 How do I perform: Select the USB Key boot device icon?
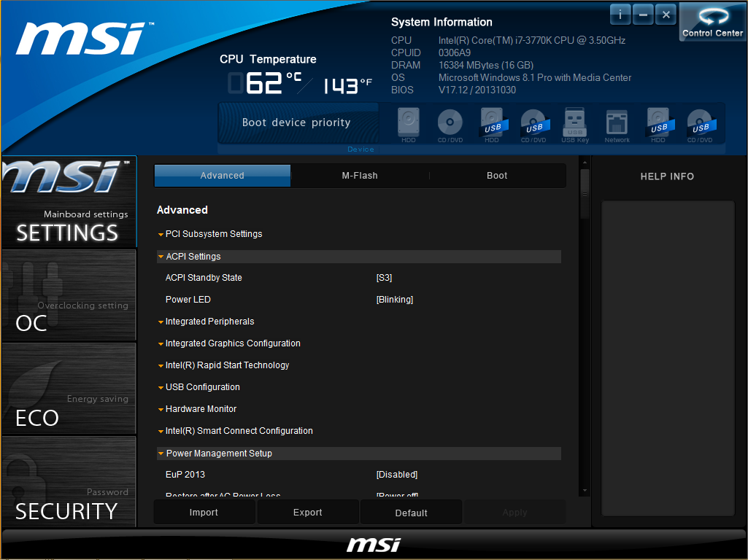[x=575, y=125]
